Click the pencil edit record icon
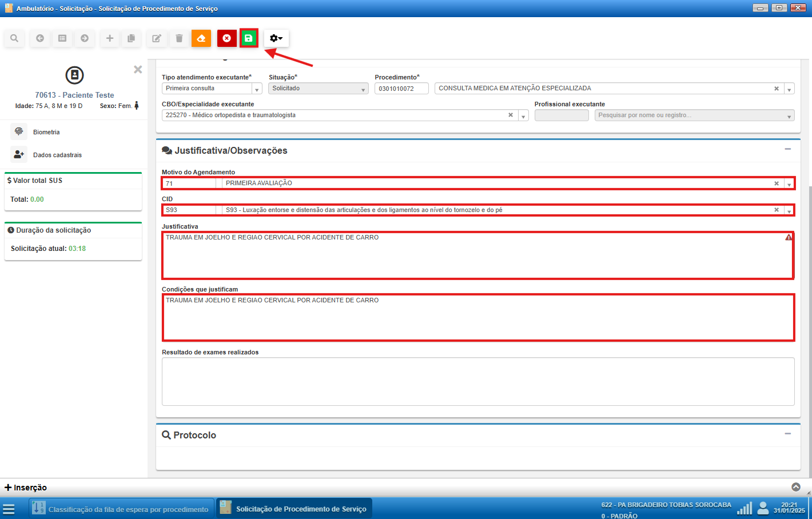This screenshot has height=519, width=812. tap(156, 38)
